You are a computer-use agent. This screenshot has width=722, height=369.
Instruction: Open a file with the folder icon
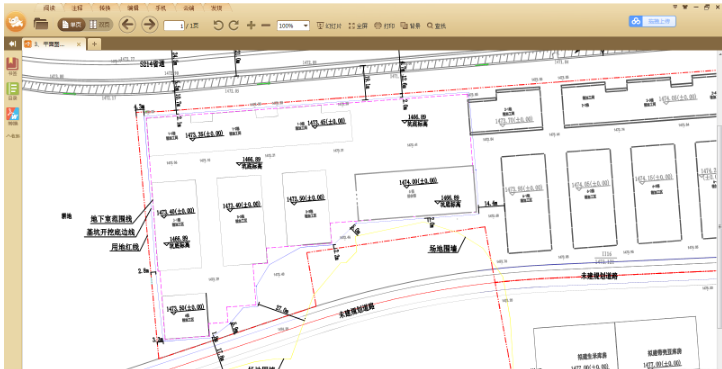(x=41, y=24)
